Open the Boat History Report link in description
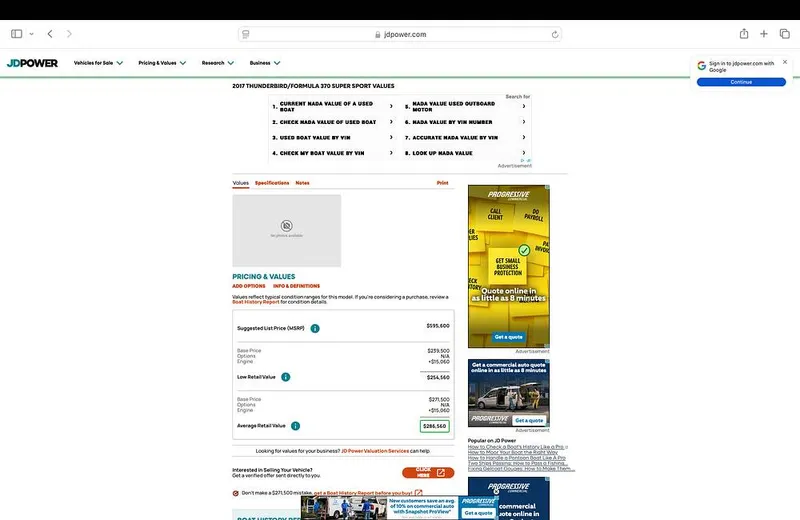800x520 pixels. [256, 302]
